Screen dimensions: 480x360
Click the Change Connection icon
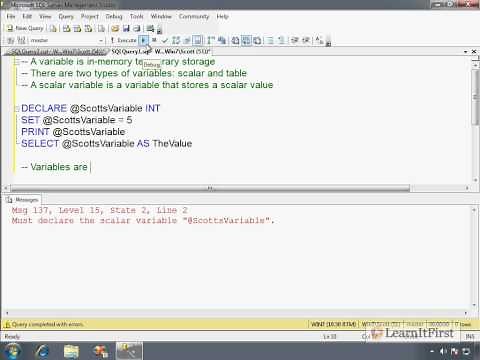coord(21,40)
